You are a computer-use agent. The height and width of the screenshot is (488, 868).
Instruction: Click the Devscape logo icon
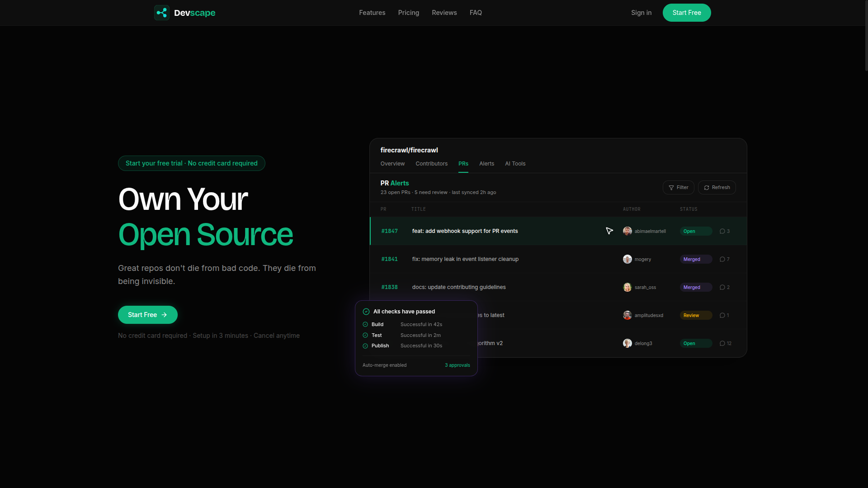coord(162,13)
